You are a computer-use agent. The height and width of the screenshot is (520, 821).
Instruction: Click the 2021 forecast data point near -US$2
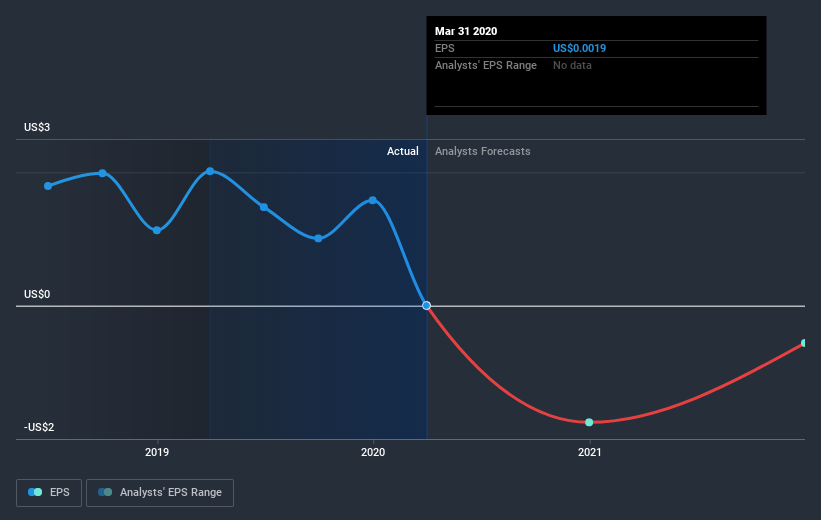point(589,422)
